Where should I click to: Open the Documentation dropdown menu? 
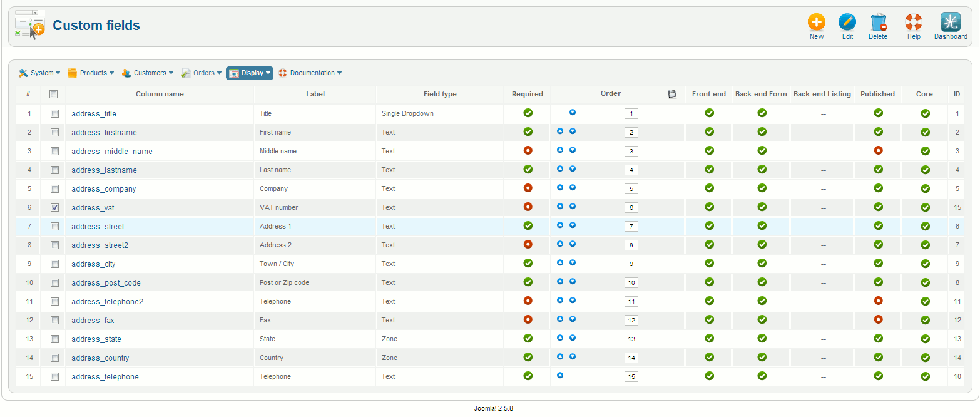(310, 73)
